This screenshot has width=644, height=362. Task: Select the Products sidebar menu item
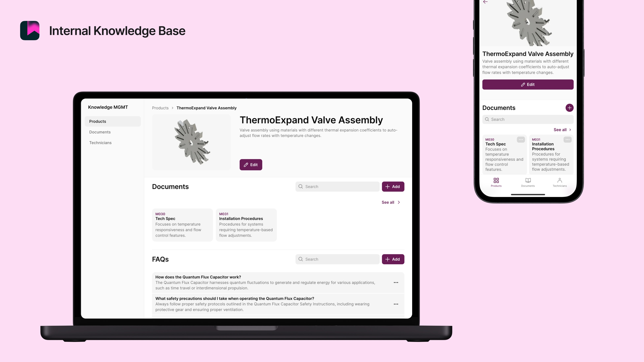coord(112,121)
